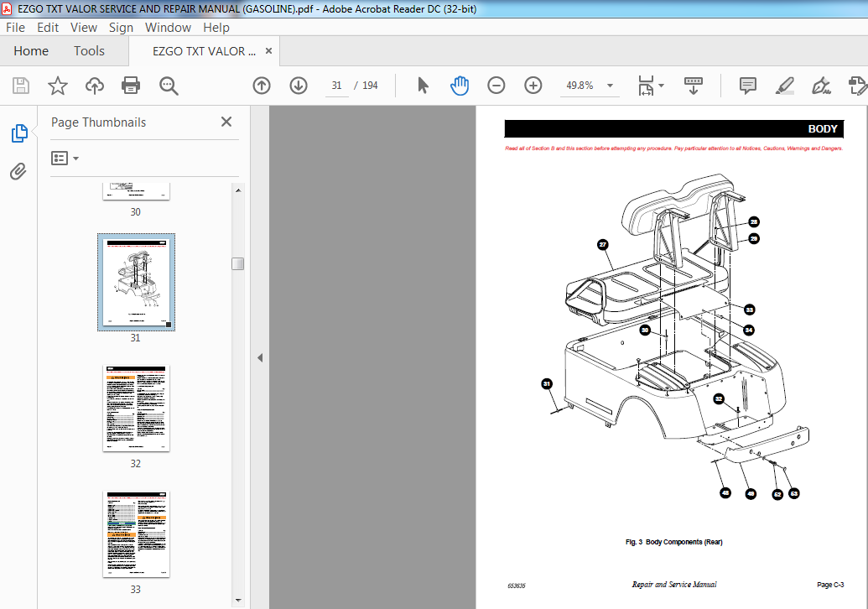
Task: Switch to the Tools tab
Action: (89, 51)
